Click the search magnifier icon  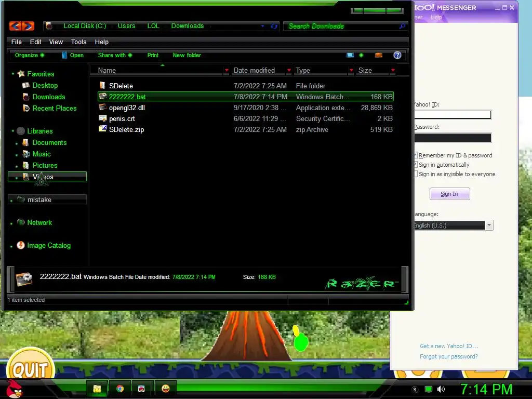402,26
